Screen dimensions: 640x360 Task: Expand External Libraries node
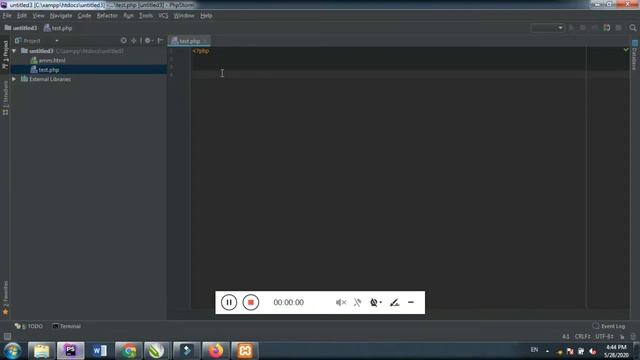tap(14, 79)
